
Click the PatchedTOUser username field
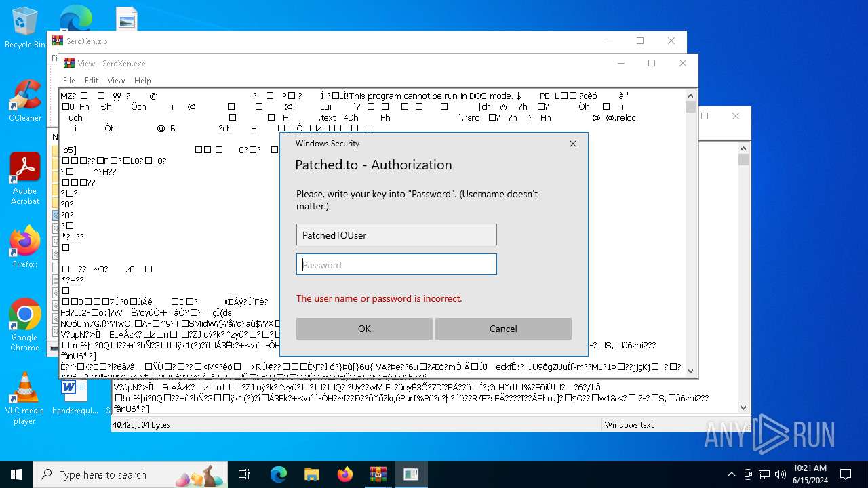[x=397, y=235]
